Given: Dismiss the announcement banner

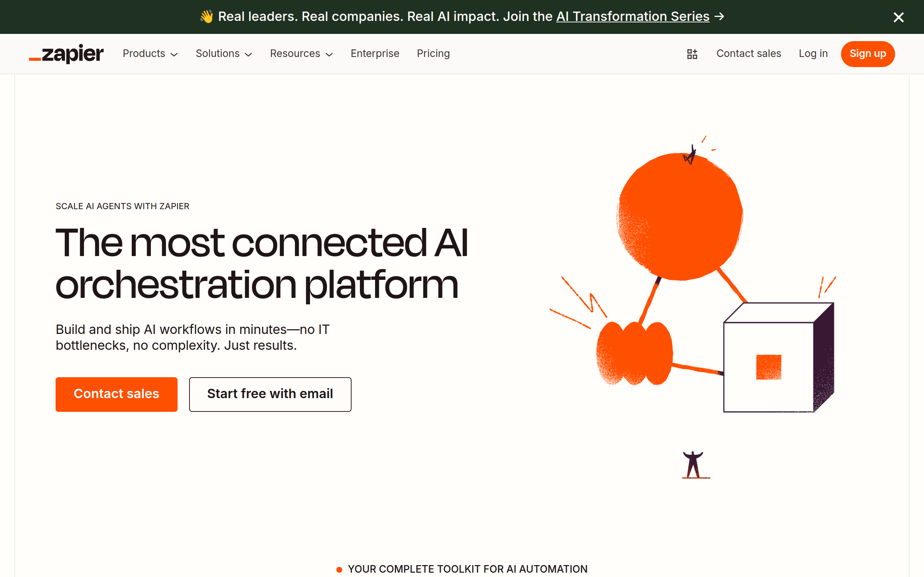Looking at the screenshot, I should click(x=898, y=17).
